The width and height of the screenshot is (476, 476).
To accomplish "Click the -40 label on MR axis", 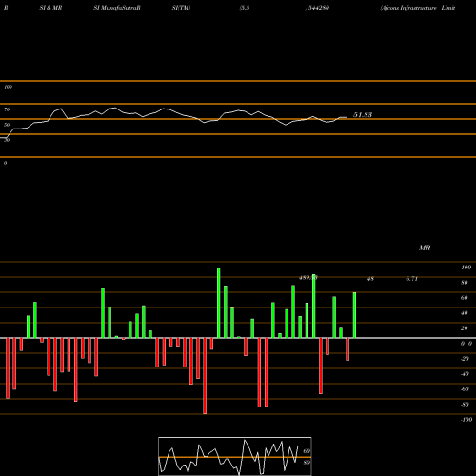I will (x=465, y=374).
